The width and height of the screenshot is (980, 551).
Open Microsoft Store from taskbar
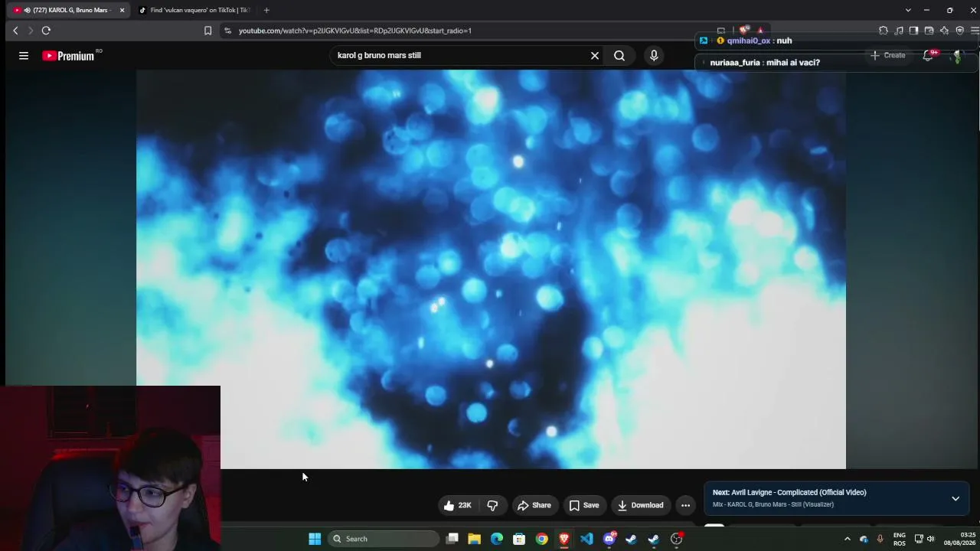tap(519, 539)
